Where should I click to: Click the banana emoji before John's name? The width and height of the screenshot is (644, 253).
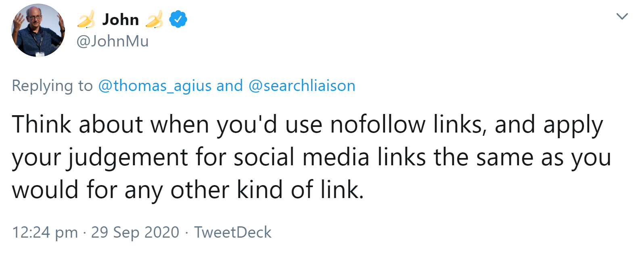tap(86, 19)
